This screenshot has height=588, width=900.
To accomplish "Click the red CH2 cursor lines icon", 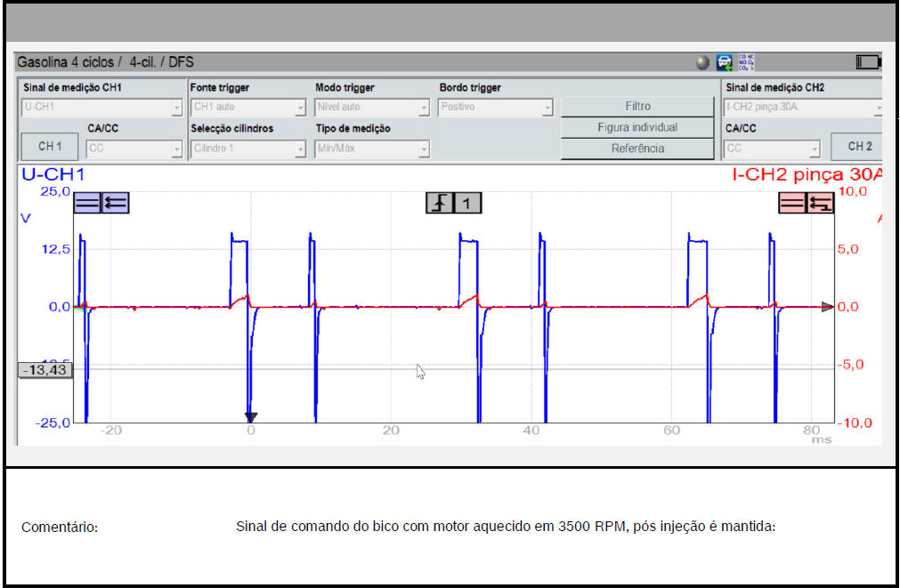I will 791,204.
